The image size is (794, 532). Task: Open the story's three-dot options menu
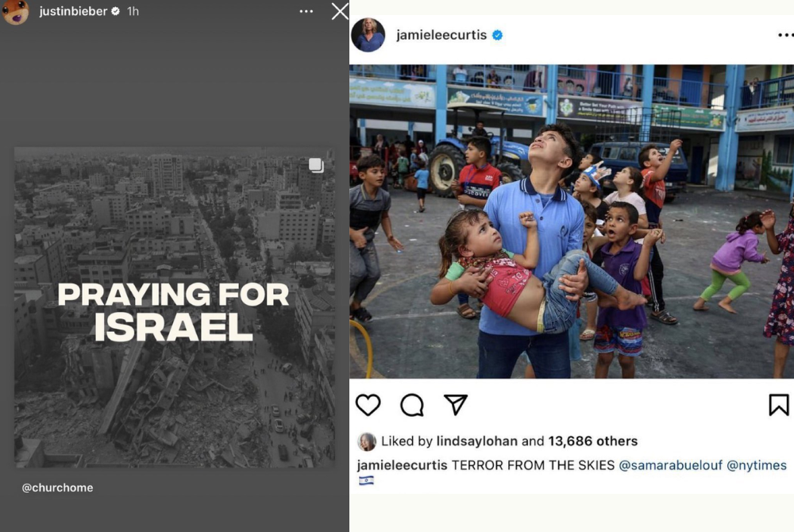[306, 11]
